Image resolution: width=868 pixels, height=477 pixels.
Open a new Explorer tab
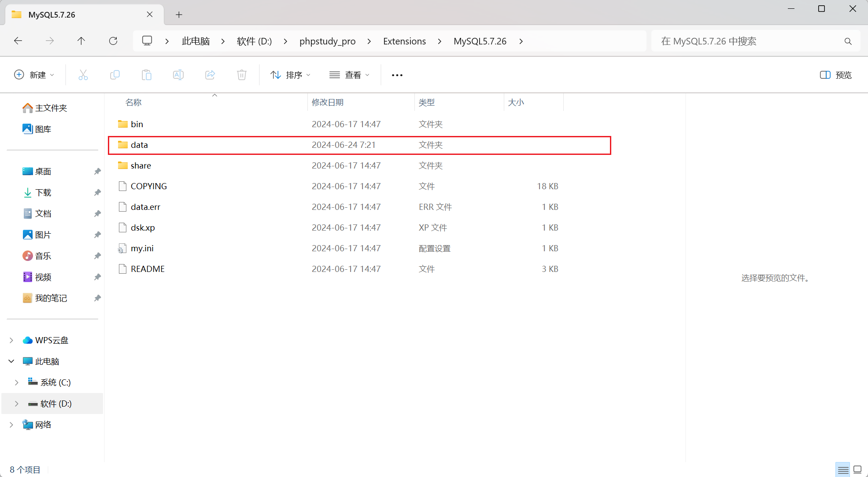179,15
